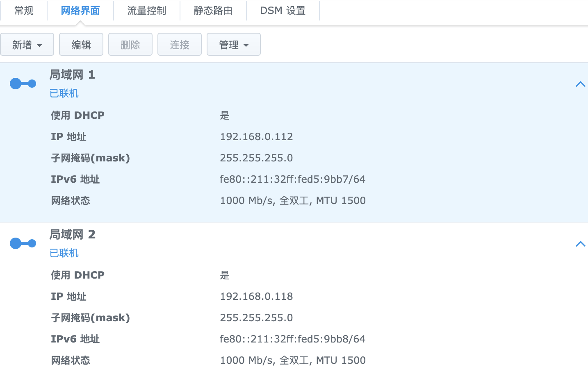Collapse the 局域网 1 section chevron
Image resolution: width=588 pixels, height=381 pixels.
pos(580,84)
